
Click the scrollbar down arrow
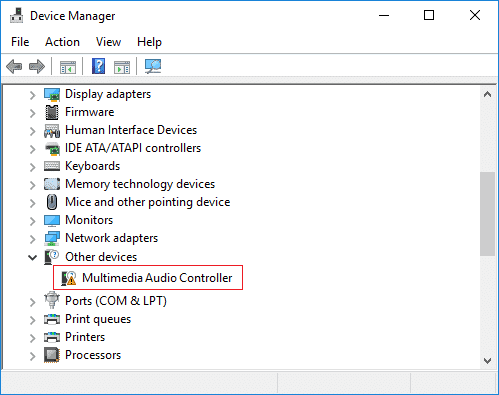click(487, 361)
